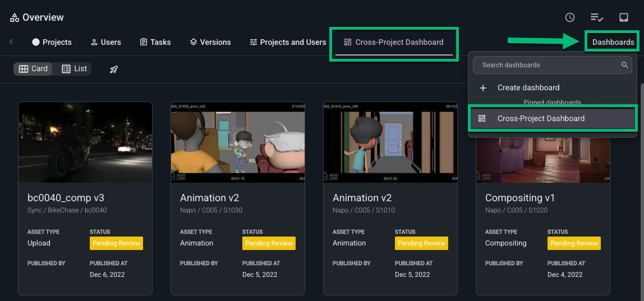Click the search magnifier icon
The width and height of the screenshot is (644, 301).
(x=624, y=65)
